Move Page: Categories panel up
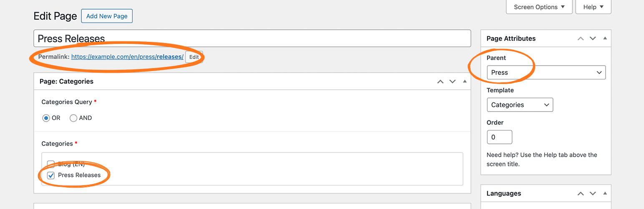The width and height of the screenshot is (644, 209). [440, 82]
